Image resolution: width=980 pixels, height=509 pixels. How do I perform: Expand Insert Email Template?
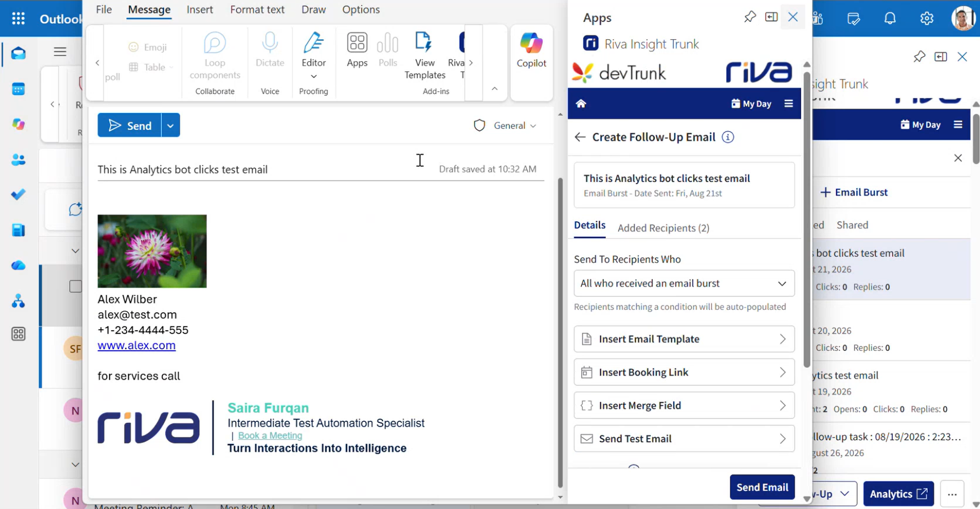coord(684,339)
